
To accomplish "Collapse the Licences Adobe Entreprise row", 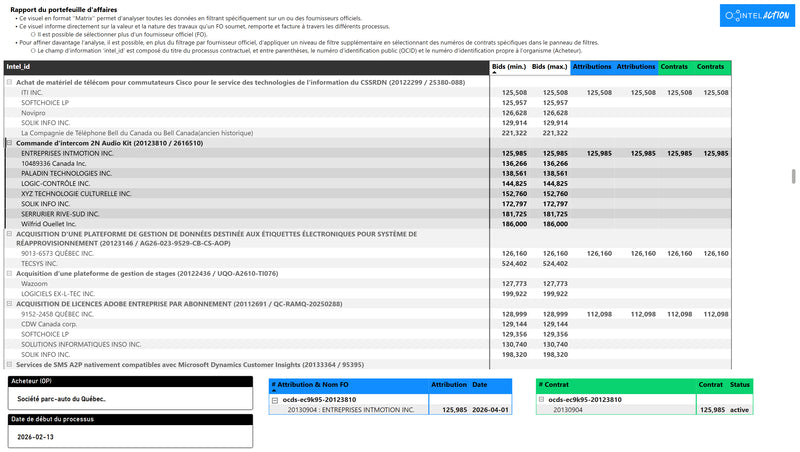I will pos(9,304).
